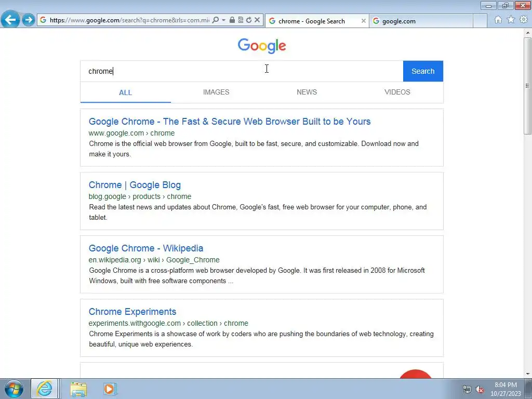Toggle the Compatibility View icon

click(241, 20)
